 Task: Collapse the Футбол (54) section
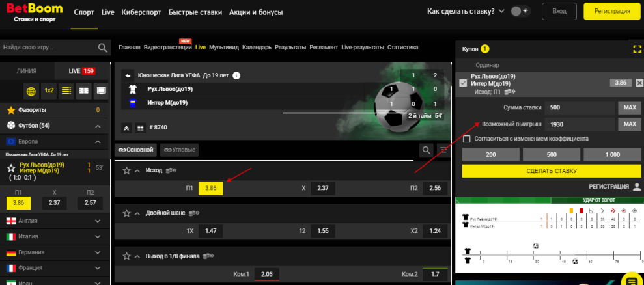coord(98,126)
